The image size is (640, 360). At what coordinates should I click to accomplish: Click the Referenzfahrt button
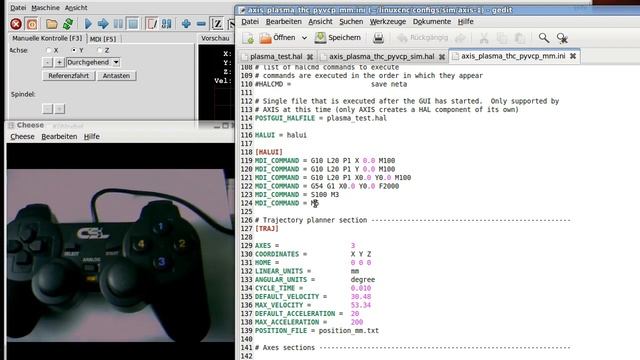(69, 76)
